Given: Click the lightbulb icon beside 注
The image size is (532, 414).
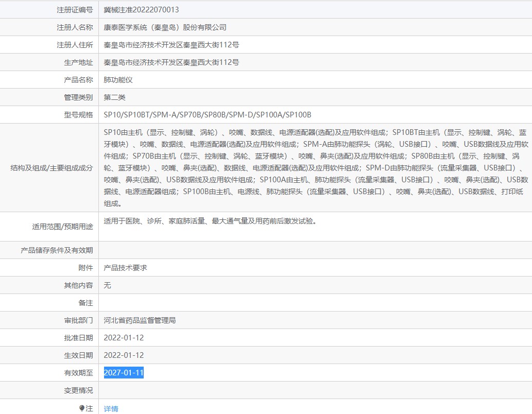Looking at the screenshot, I should 81,408.
